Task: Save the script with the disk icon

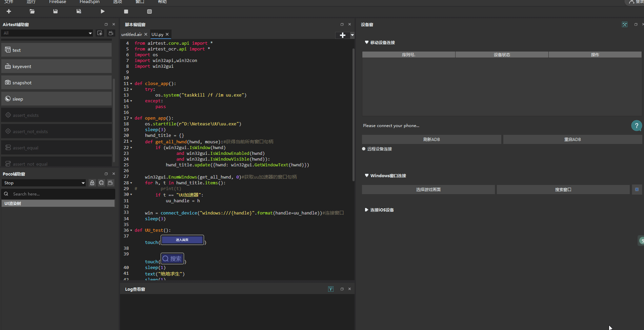Action: 56,11
